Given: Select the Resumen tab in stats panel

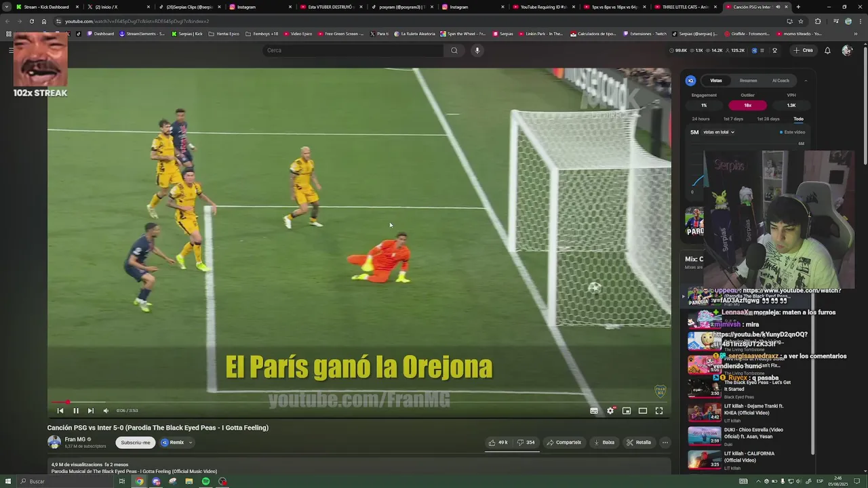Looking at the screenshot, I should [x=749, y=81].
